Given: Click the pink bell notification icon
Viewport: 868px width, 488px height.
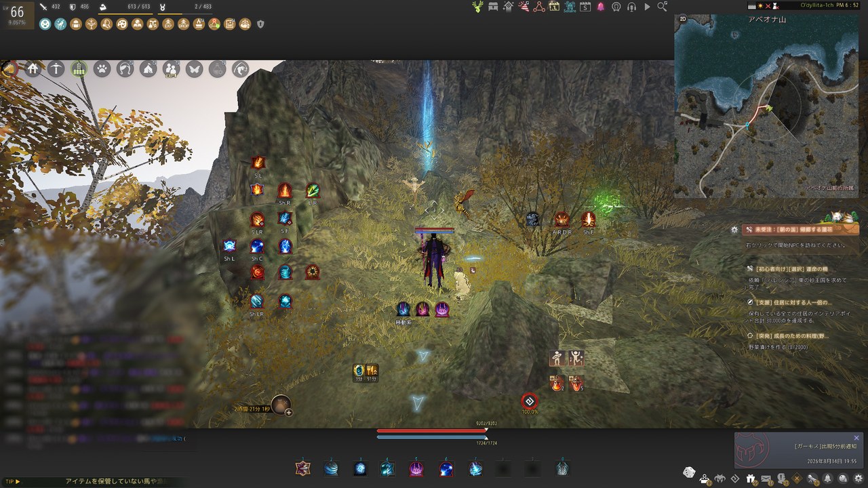Looking at the screenshot, I should point(601,7).
